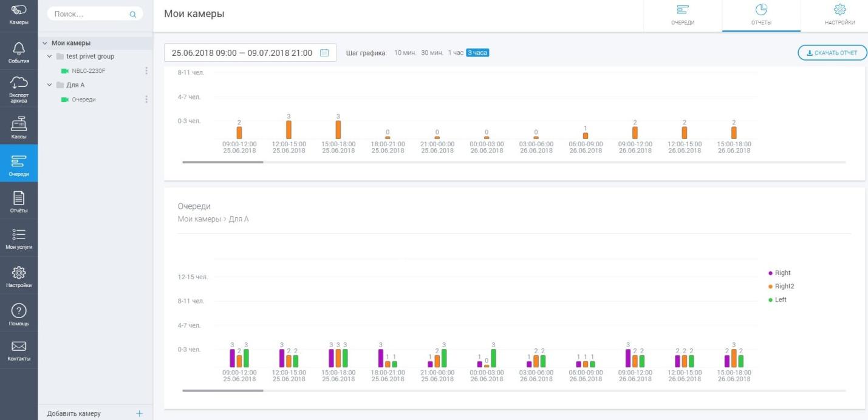868x420 pixels.
Task: Set chart step to 30 мин.
Action: [432, 53]
